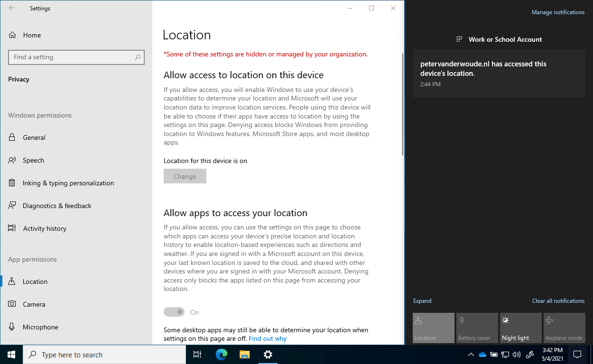The image size is (593, 364).
Task: Select the Activity history icon
Action: click(x=11, y=228)
